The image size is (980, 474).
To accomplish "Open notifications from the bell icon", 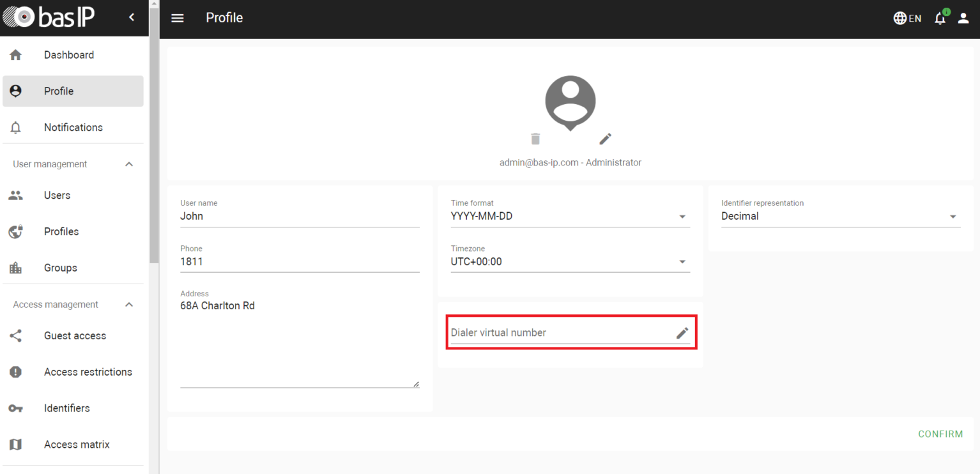I will pyautogui.click(x=939, y=18).
